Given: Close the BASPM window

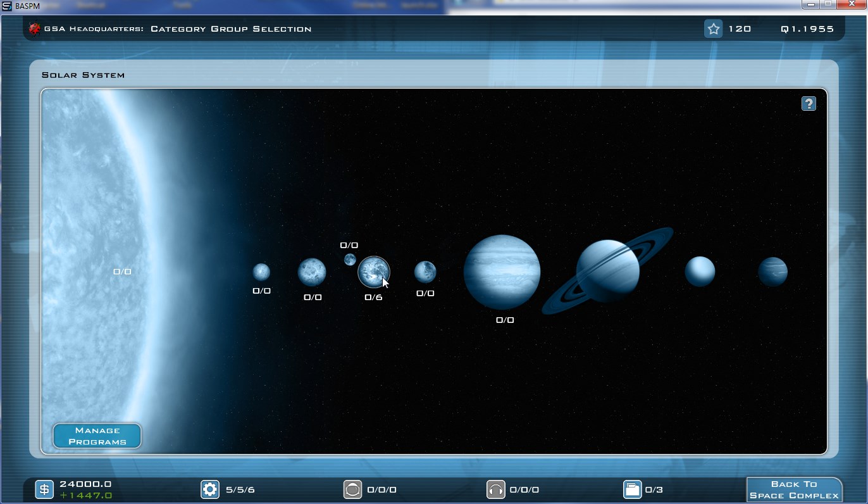Looking at the screenshot, I should [851, 4].
